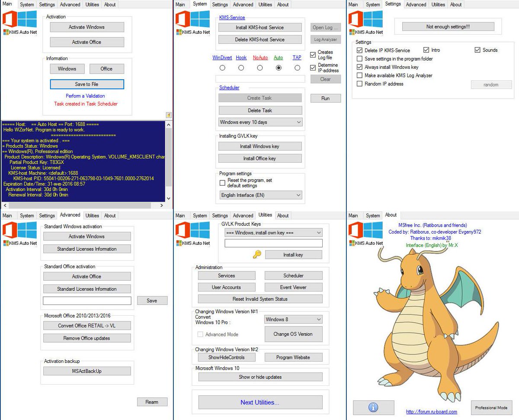Click the Rearm button

(x=152, y=402)
